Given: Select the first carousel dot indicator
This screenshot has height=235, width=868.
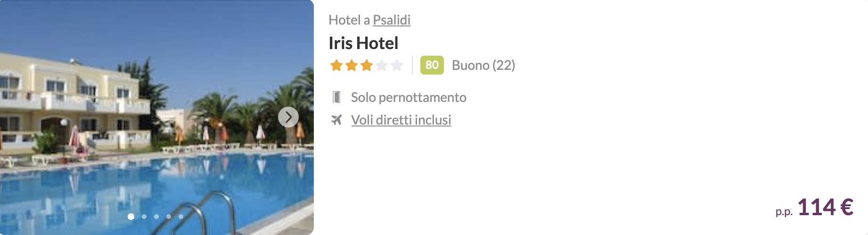Looking at the screenshot, I should coord(131,217).
